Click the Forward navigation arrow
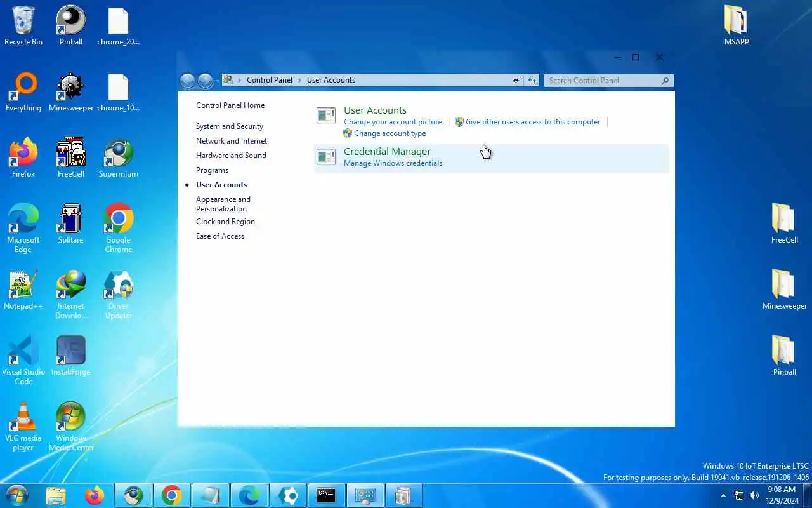The width and height of the screenshot is (812, 508). 205,81
